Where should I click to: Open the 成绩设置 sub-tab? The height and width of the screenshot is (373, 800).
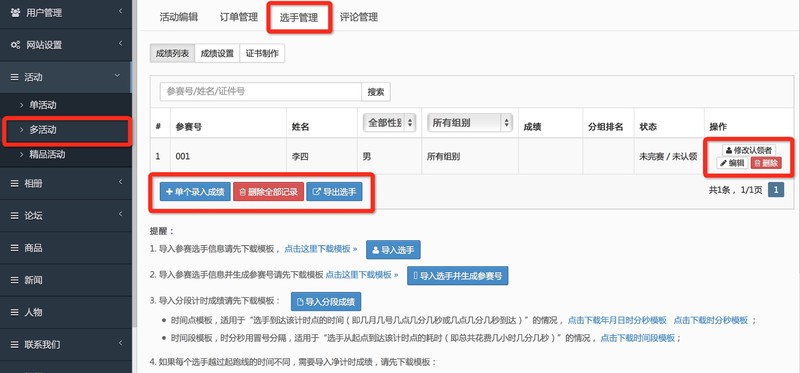click(217, 54)
